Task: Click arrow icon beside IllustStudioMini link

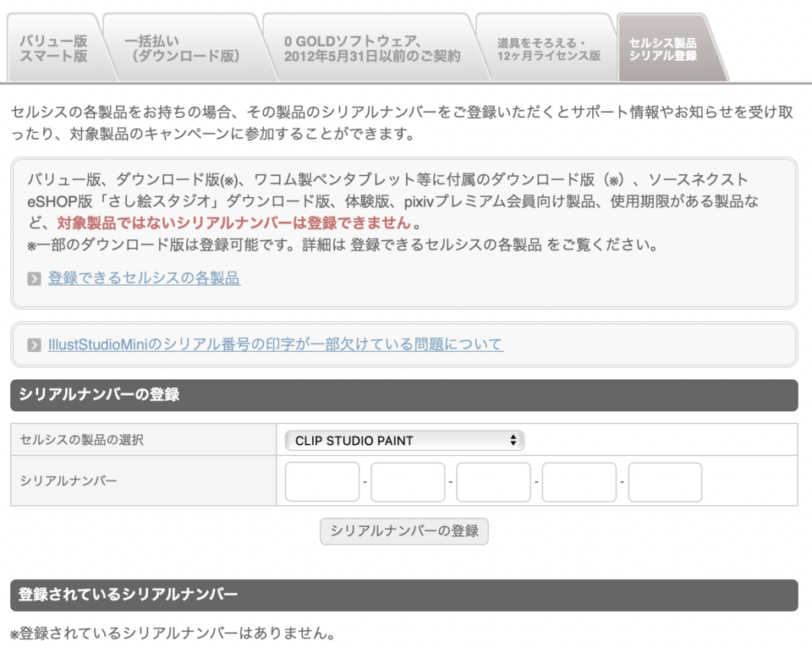Action: [x=34, y=345]
